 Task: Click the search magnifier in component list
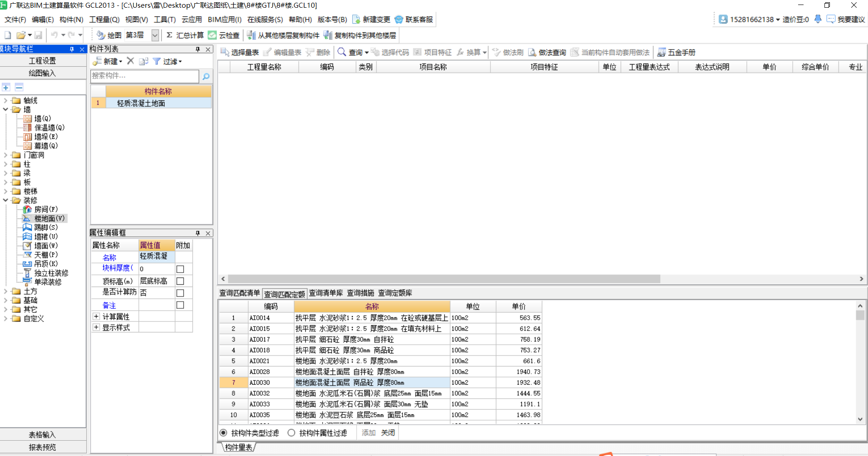[206, 76]
